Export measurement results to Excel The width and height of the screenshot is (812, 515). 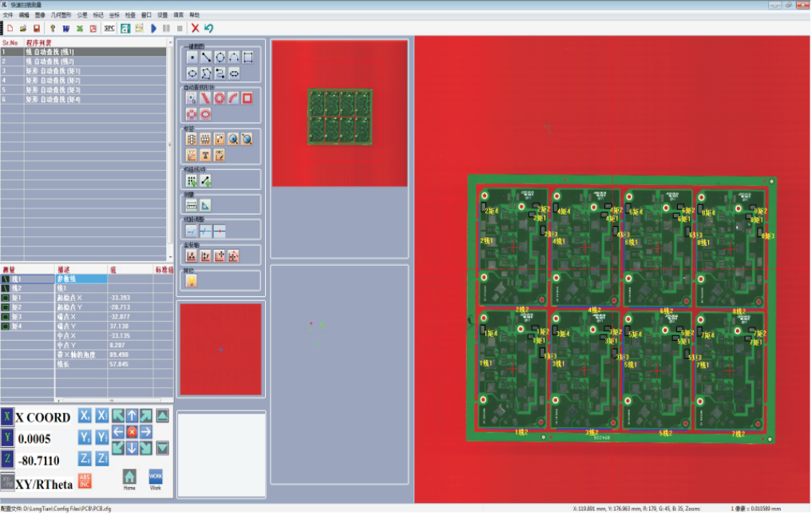point(80,28)
